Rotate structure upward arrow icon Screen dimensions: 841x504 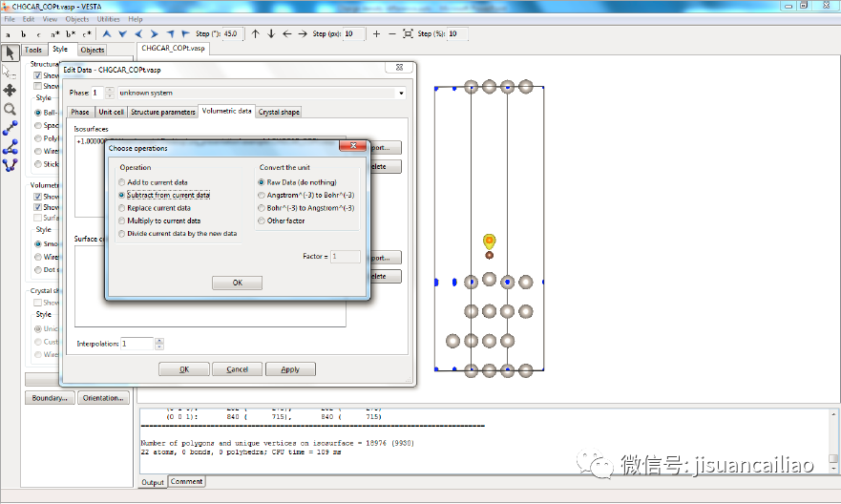107,33
